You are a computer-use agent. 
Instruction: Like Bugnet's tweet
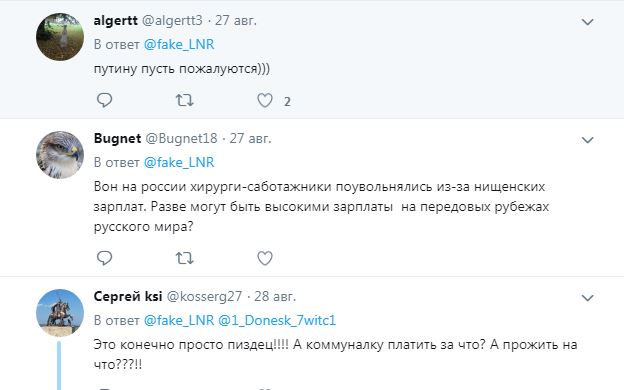pyautogui.click(x=265, y=258)
